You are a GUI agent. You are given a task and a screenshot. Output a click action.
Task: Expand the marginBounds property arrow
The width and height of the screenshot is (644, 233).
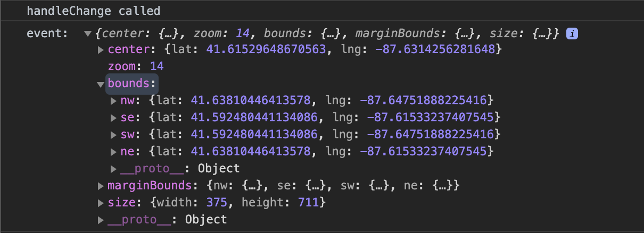tap(101, 186)
